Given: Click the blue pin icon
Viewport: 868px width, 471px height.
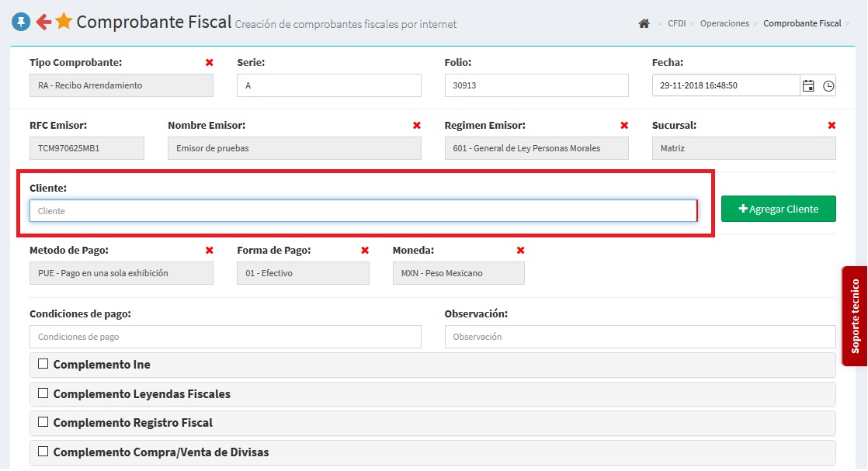Looking at the screenshot, I should coord(21,23).
